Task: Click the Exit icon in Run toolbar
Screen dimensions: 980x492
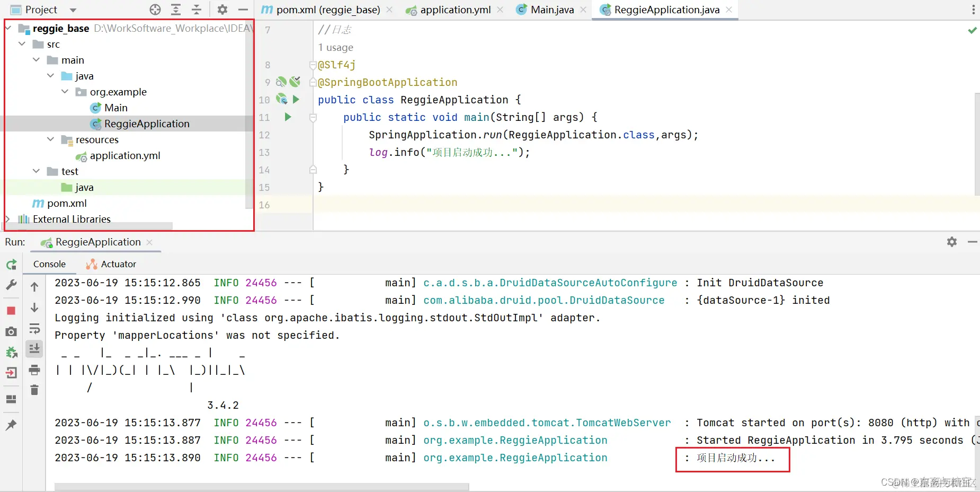Action: click(x=11, y=373)
